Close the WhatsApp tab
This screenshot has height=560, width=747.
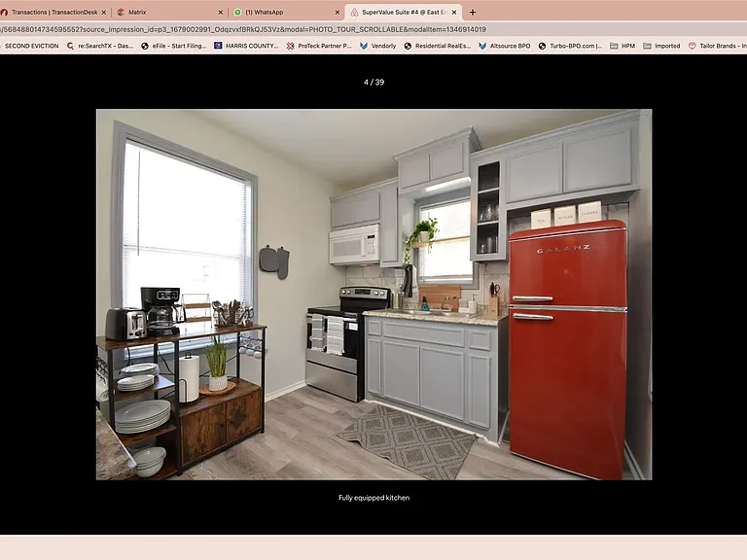click(x=338, y=13)
